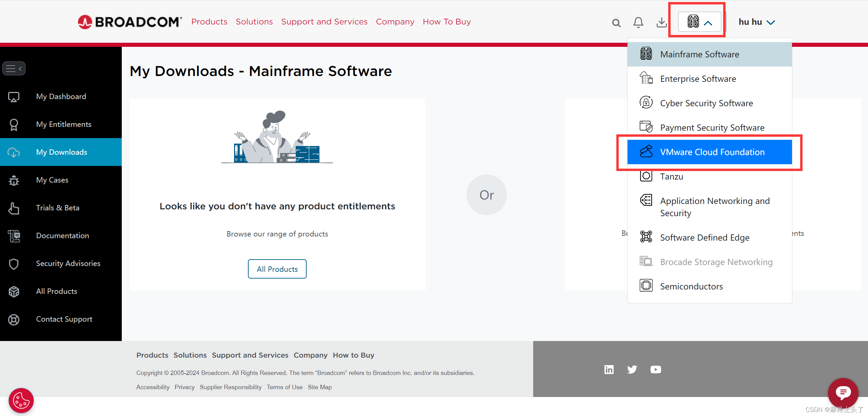Click the Broadcom logo
Viewport: 868px width, 416px height.
[x=130, y=22]
